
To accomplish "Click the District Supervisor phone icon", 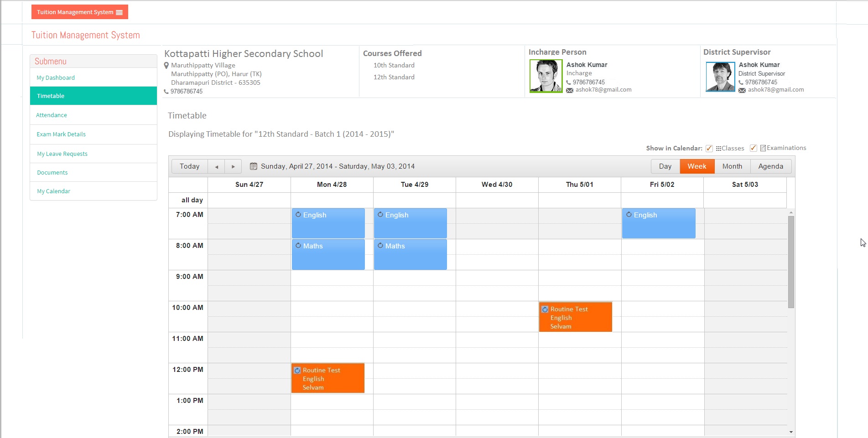I will (741, 82).
